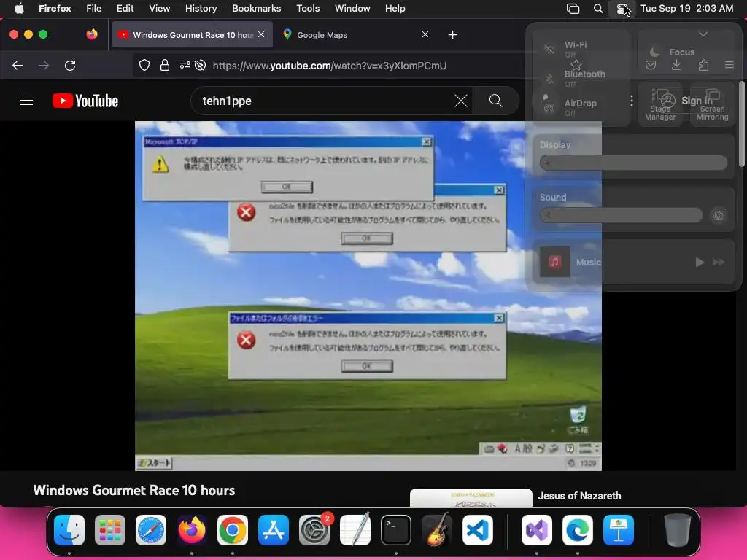
Task: Open Spotlight search in menu bar
Action: coord(598,9)
